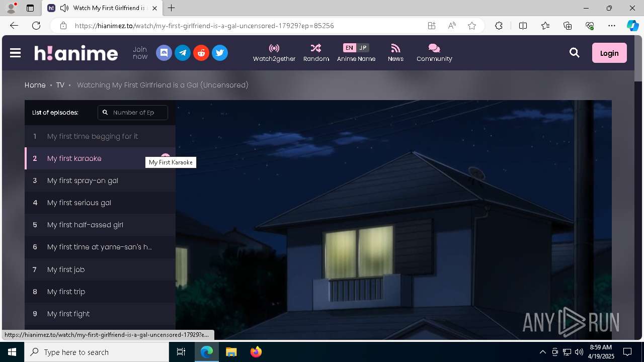Open File Explorer from the taskbar
This screenshot has width=644, height=362.
[231, 352]
